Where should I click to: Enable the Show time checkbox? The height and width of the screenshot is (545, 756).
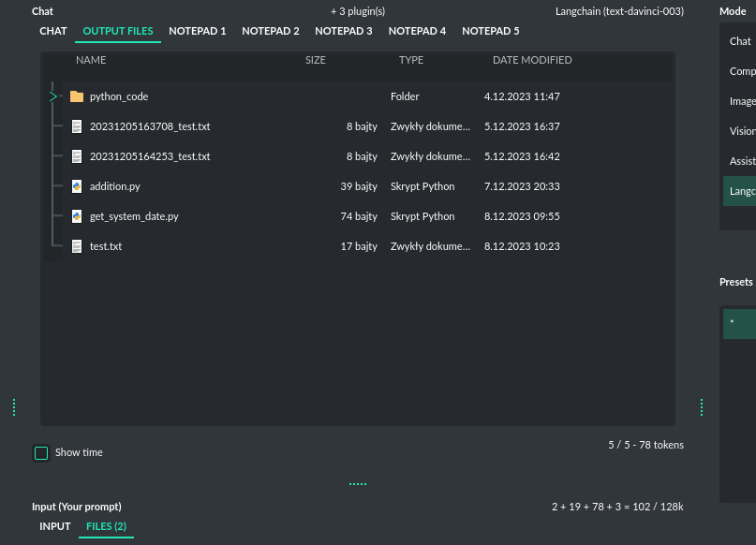pos(41,452)
